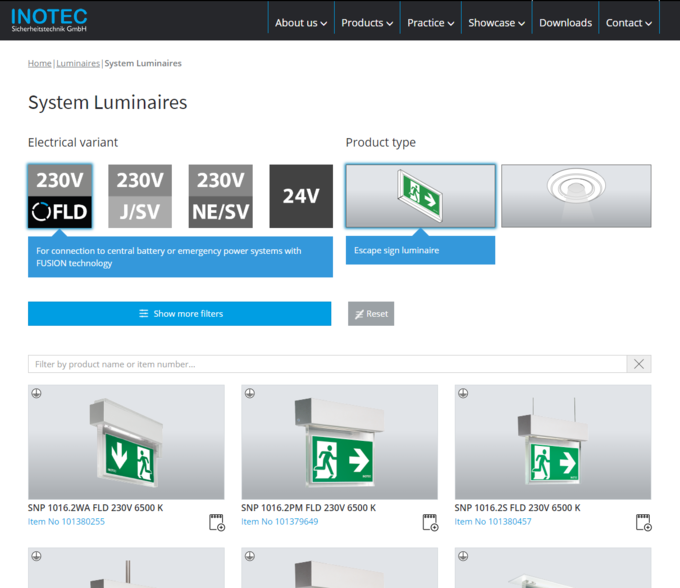Click the earth symbol on SNP 1016.2S card

pos(463,393)
